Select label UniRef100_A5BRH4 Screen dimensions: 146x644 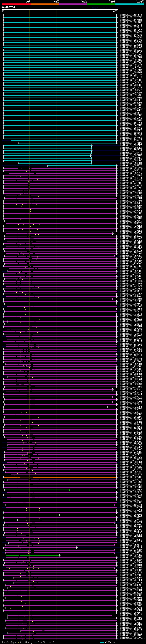click(131, 163)
